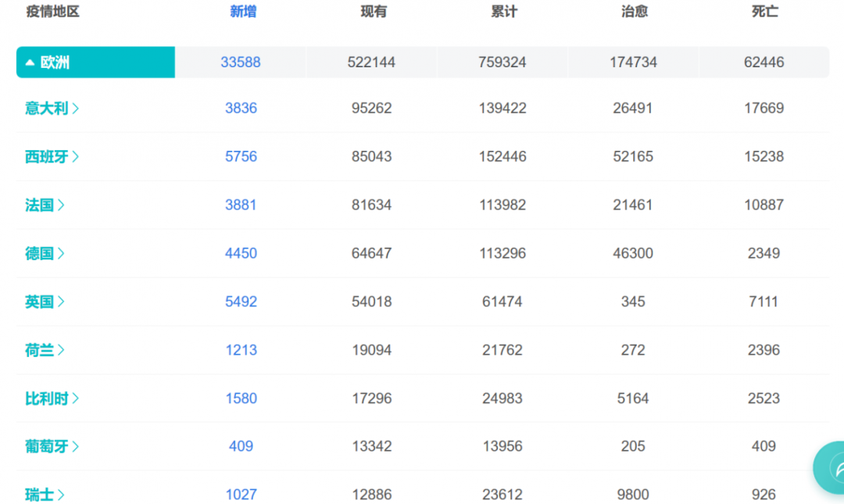Click the floating teal assistant icon
This screenshot has height=504, width=844.
(x=830, y=467)
